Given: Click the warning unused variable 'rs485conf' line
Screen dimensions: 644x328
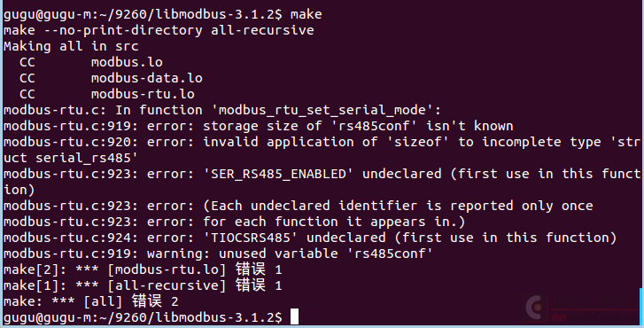Looking at the screenshot, I should tap(218, 254).
